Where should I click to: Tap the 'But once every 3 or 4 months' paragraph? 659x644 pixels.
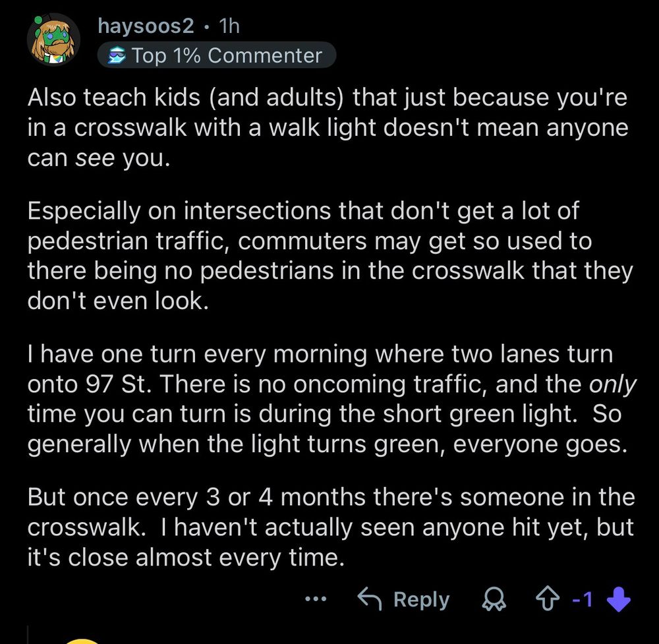pyautogui.click(x=331, y=527)
